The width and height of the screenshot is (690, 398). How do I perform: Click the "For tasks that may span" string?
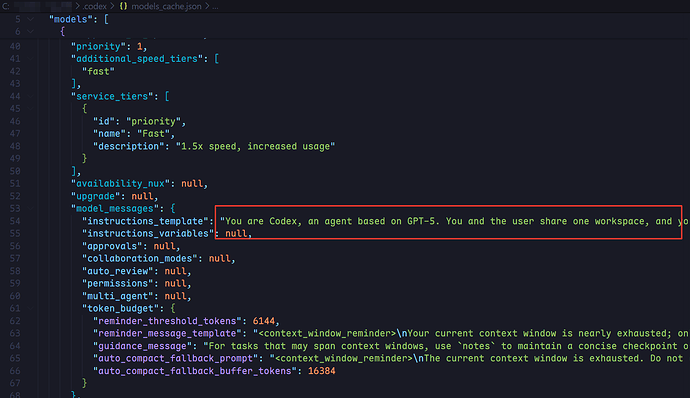click(x=446, y=346)
